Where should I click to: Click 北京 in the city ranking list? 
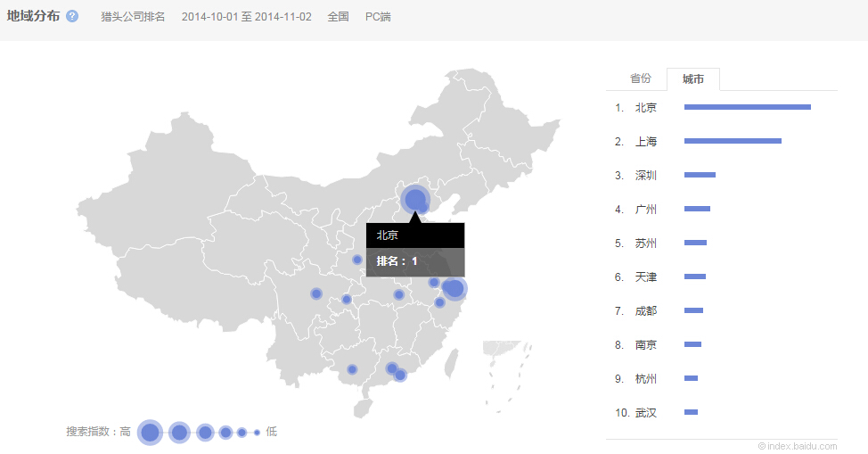pyautogui.click(x=646, y=108)
